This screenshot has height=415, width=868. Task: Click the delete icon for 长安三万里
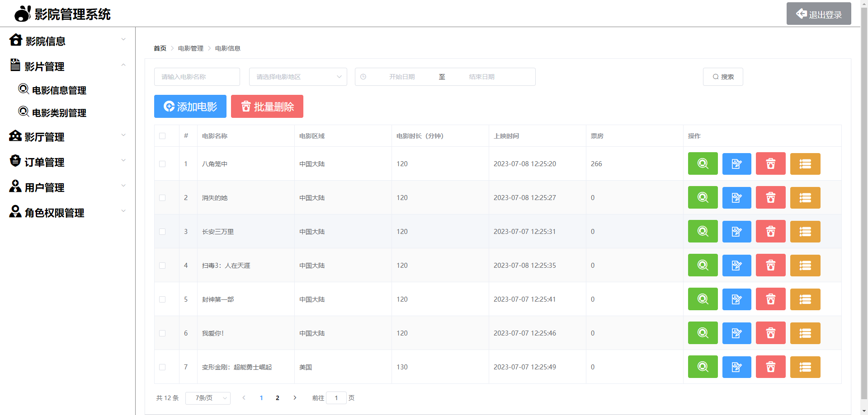pos(770,231)
